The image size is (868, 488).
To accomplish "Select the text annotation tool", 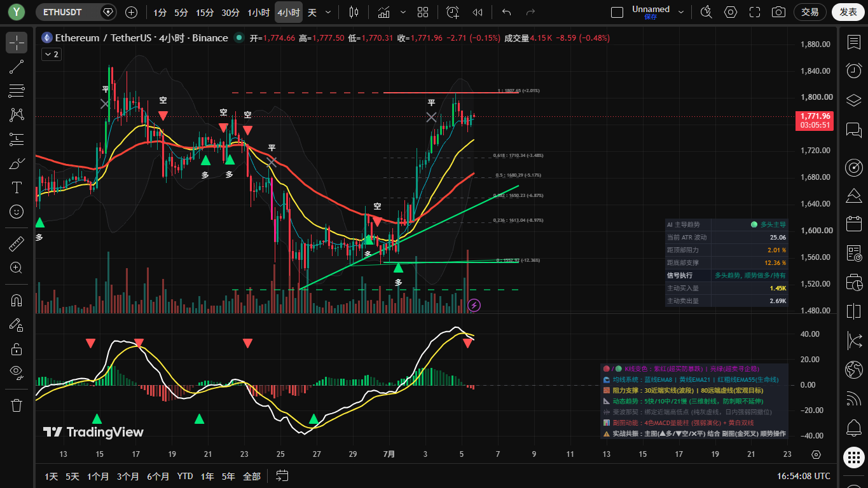I will pyautogui.click(x=17, y=187).
